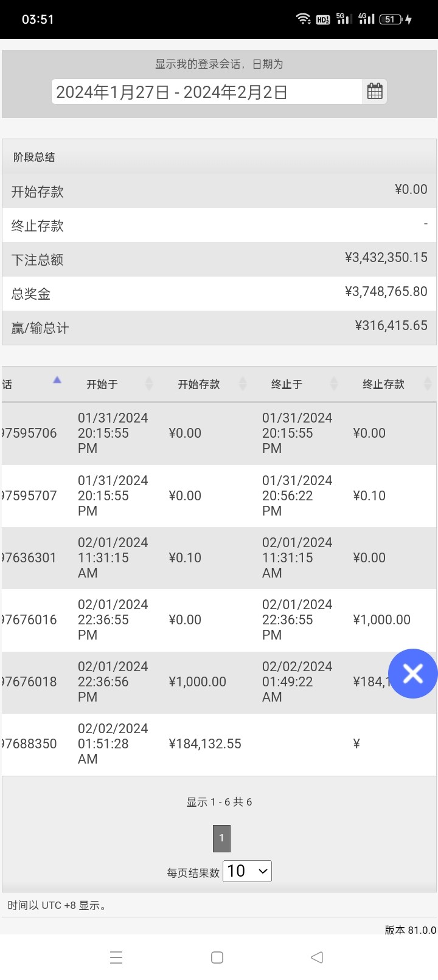Select session row 97595707
438x980 pixels.
click(x=29, y=496)
